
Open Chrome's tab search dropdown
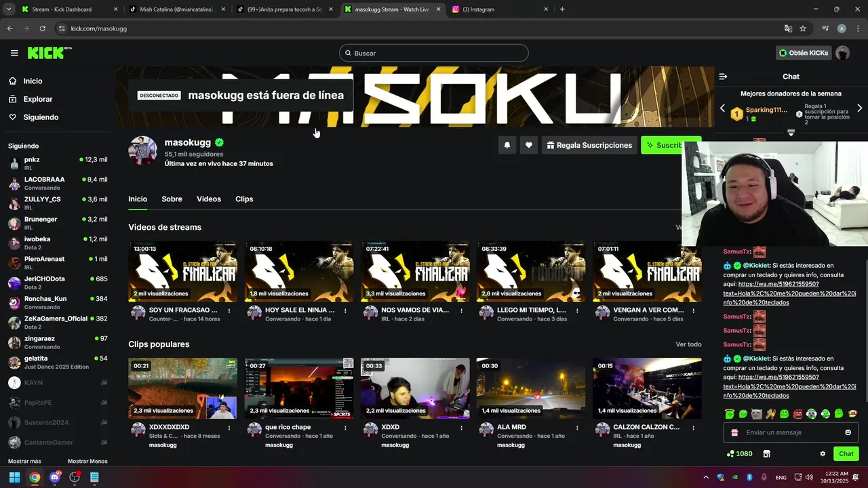9,9
